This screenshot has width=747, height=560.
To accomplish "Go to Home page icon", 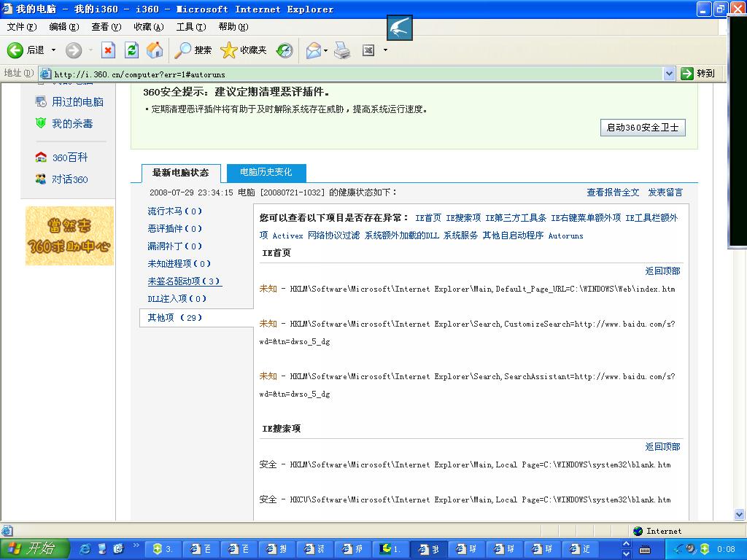I will point(155,50).
